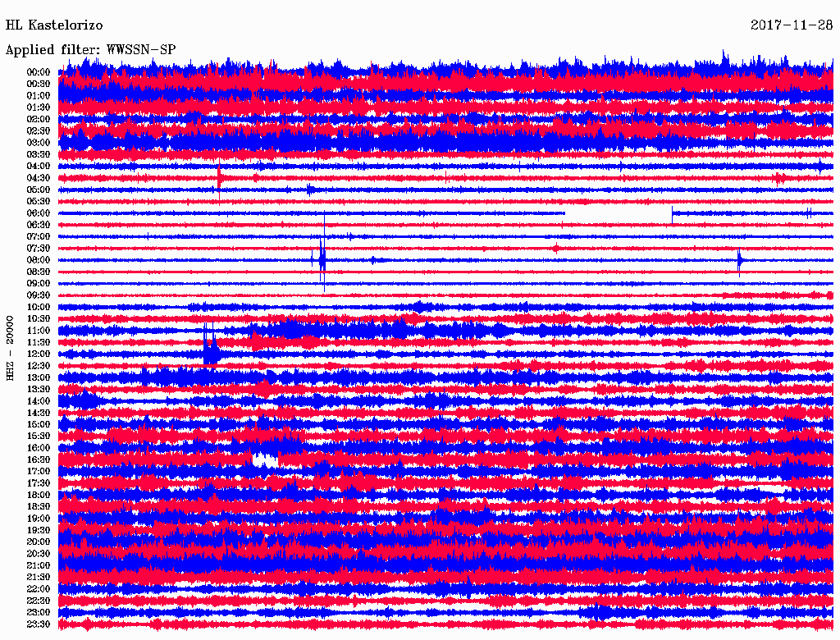Click the tall blue spike on the 08:00 trace
Image resolution: width=840 pixels, height=640 pixels.
click(322, 258)
